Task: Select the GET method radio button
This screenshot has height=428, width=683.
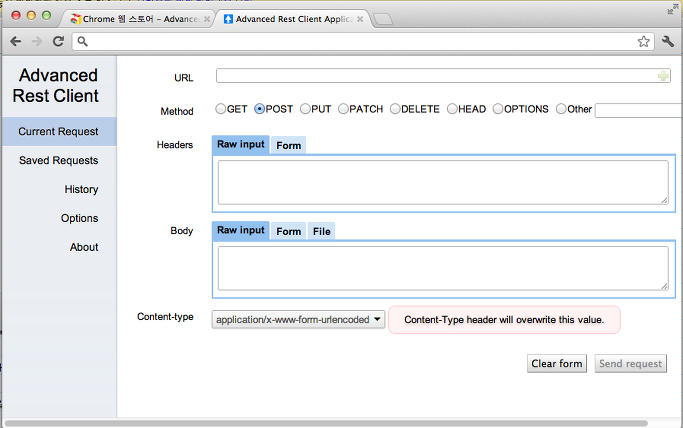Action: pyautogui.click(x=220, y=109)
